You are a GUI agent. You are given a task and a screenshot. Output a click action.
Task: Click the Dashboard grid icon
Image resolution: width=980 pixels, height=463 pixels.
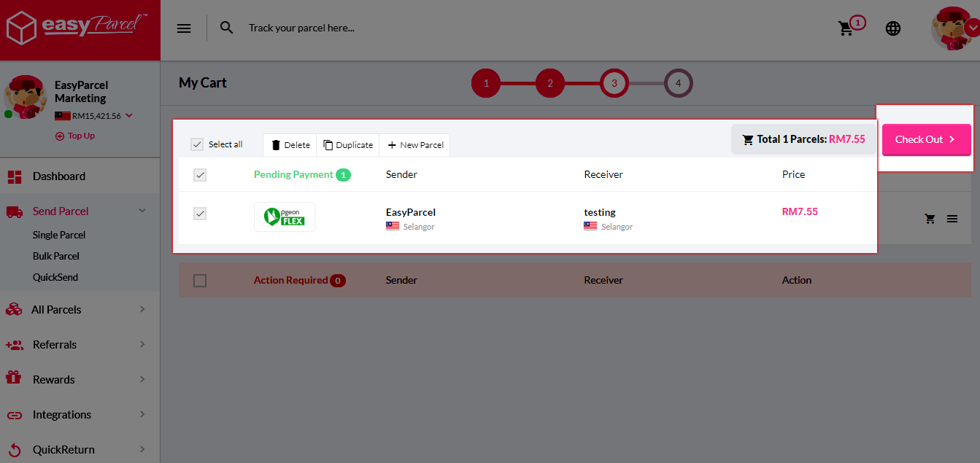point(15,176)
